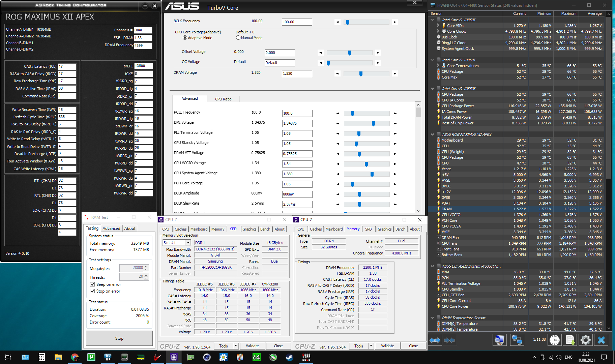The height and width of the screenshot is (364, 615).
Task: Open HWiNFO sensor settings gear icon
Action: 586,340
